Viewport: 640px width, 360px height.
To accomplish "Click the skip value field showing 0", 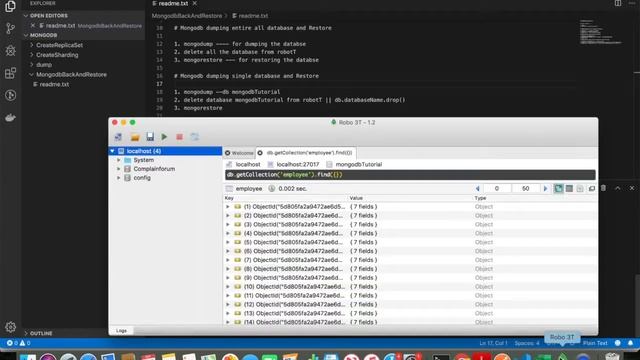I will 497,189.
